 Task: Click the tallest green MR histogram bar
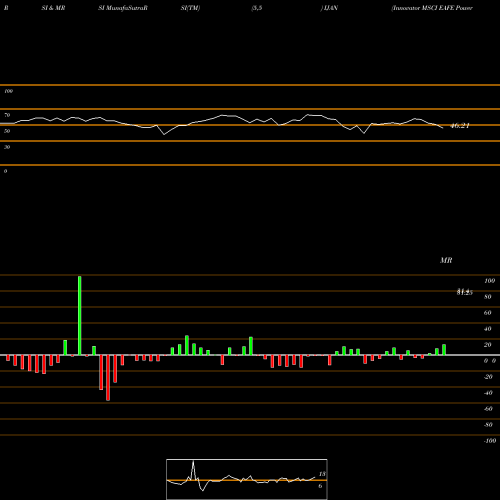pos(80,315)
